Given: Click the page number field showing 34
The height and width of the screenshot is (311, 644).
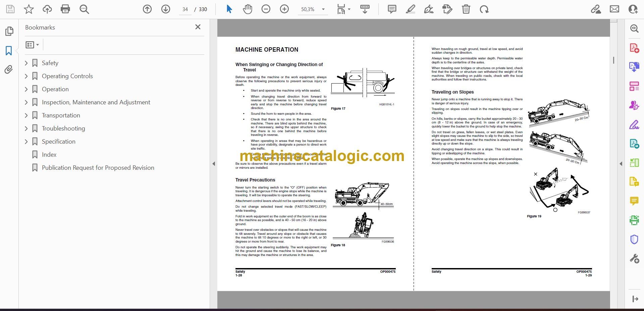Looking at the screenshot, I should click(185, 9).
